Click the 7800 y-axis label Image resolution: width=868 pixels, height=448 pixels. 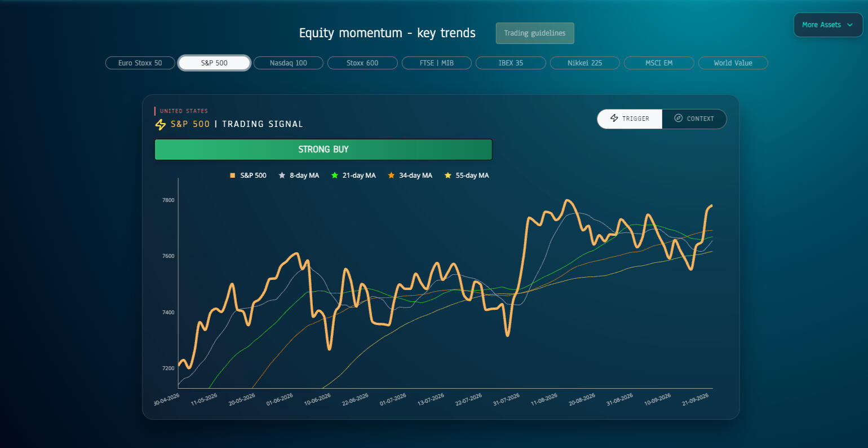point(169,200)
